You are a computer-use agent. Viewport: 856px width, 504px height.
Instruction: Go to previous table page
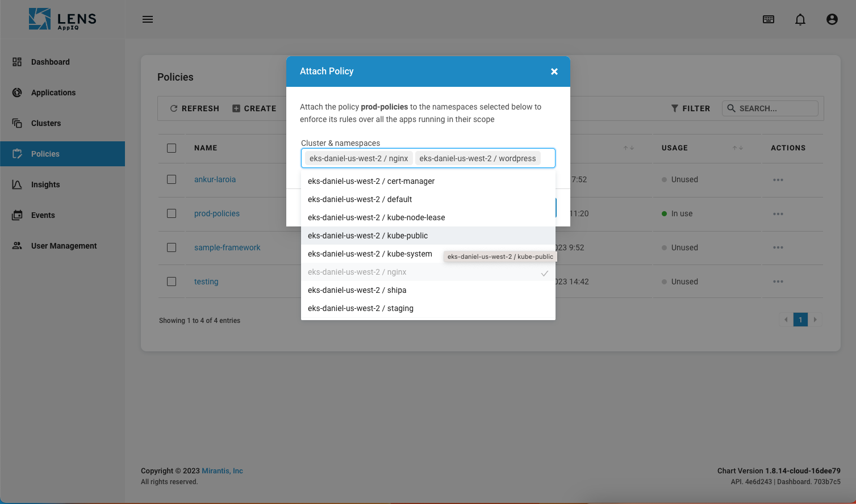(786, 320)
